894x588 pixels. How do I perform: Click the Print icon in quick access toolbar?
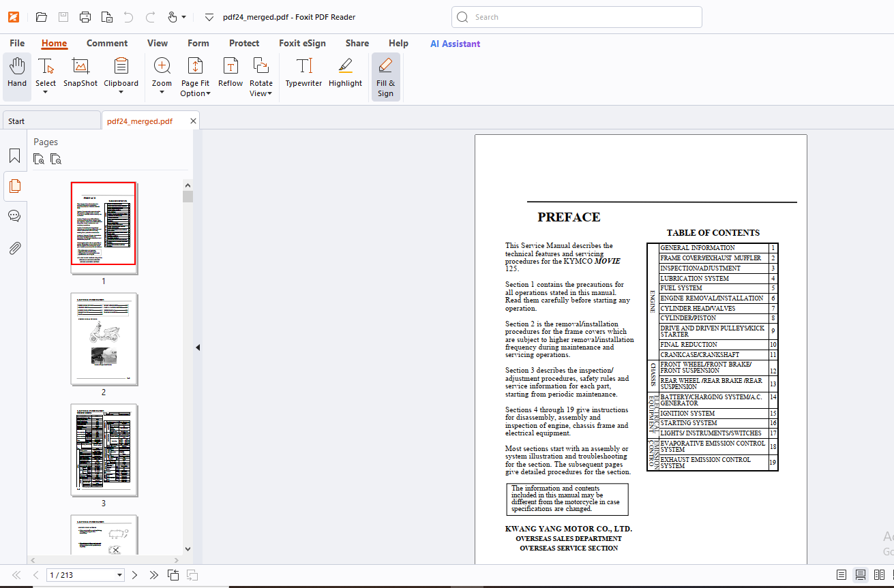tap(85, 17)
